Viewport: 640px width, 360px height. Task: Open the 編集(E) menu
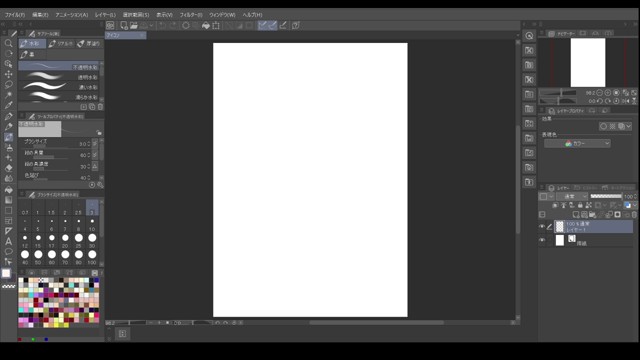40,15
